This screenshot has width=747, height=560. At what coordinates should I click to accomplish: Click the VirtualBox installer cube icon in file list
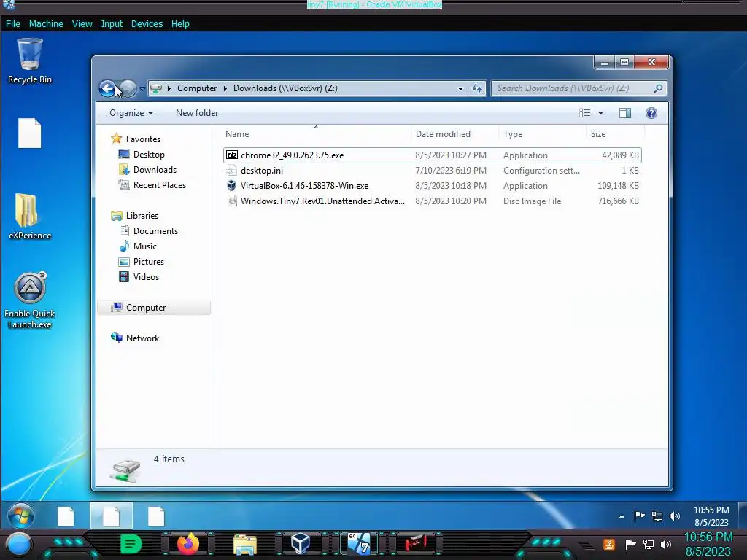point(231,186)
